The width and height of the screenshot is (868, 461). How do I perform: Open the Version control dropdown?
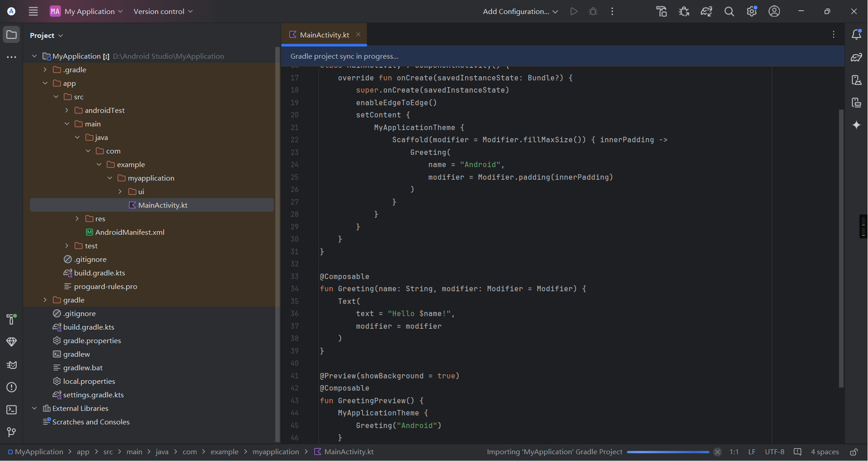163,11
